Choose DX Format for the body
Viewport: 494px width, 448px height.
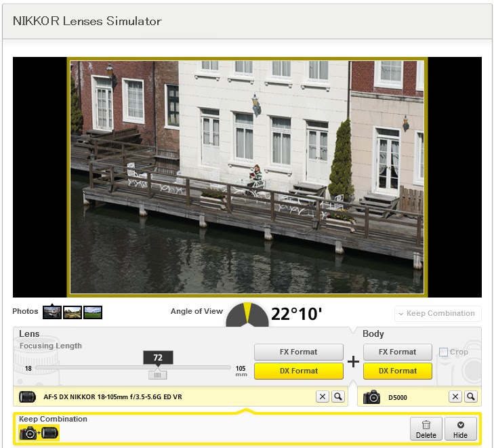tap(398, 371)
